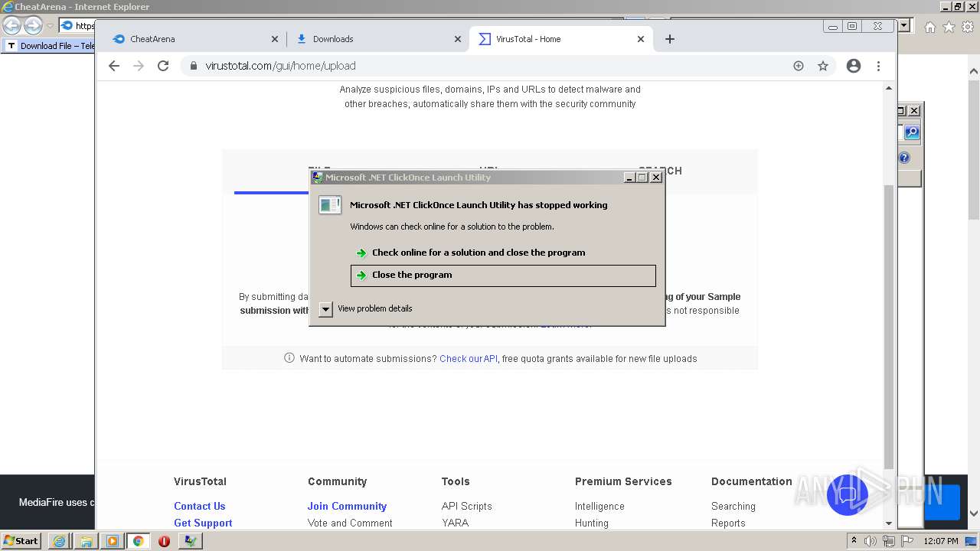The height and width of the screenshot is (551, 980).
Task: Show hidden tray icons
Action: point(854,541)
